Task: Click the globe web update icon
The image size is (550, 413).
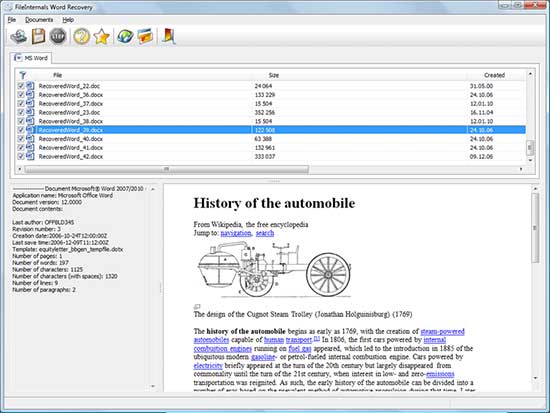Action: point(125,36)
